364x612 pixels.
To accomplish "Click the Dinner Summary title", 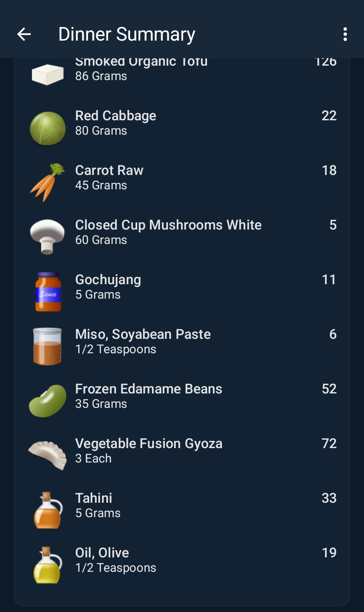I will [x=127, y=34].
